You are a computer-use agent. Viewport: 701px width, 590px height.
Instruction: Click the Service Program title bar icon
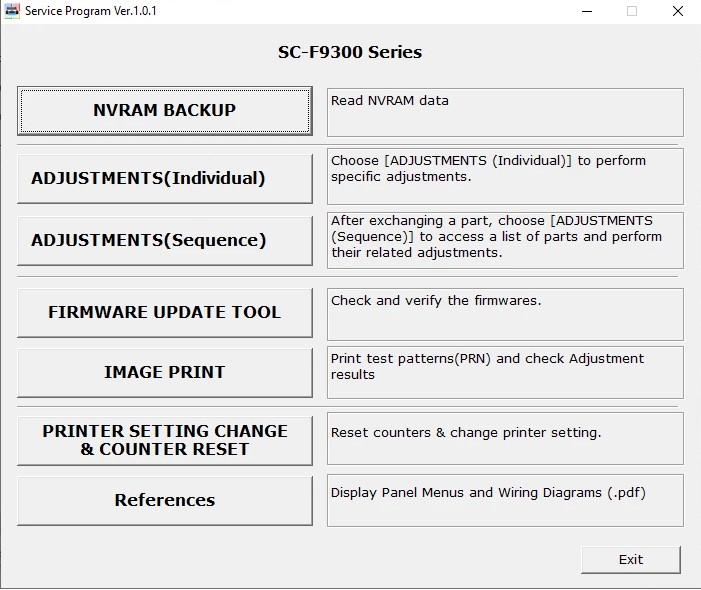click(12, 11)
